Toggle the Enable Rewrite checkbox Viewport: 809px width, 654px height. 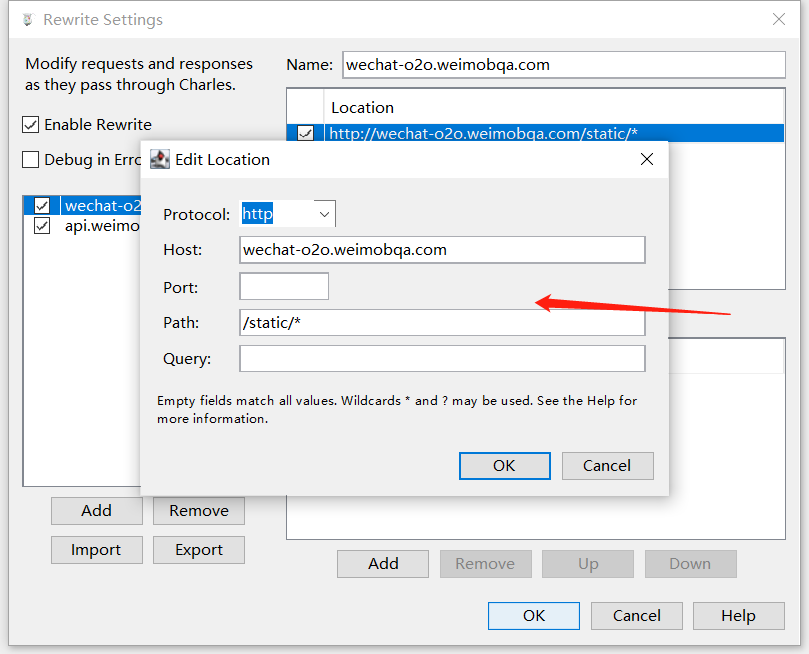click(x=30, y=124)
